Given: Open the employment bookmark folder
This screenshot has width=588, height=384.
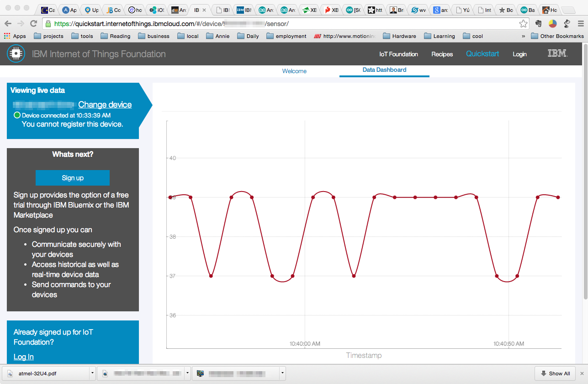Looking at the screenshot, I should pos(286,36).
